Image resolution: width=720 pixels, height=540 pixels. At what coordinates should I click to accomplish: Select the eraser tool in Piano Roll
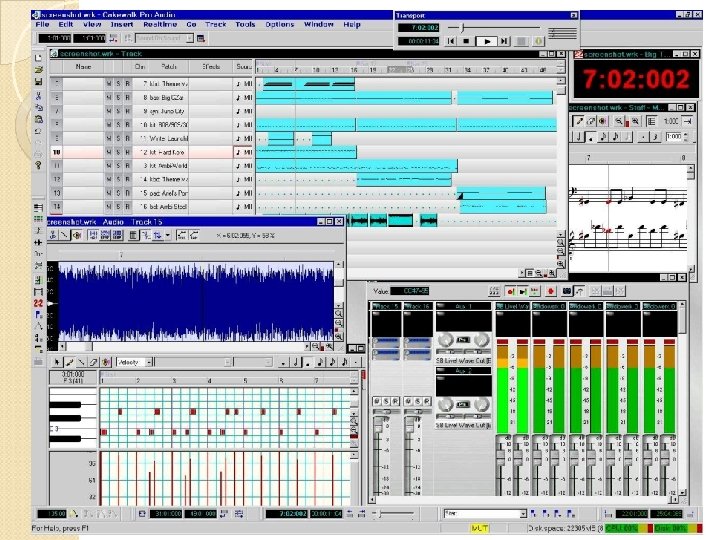tap(91, 361)
